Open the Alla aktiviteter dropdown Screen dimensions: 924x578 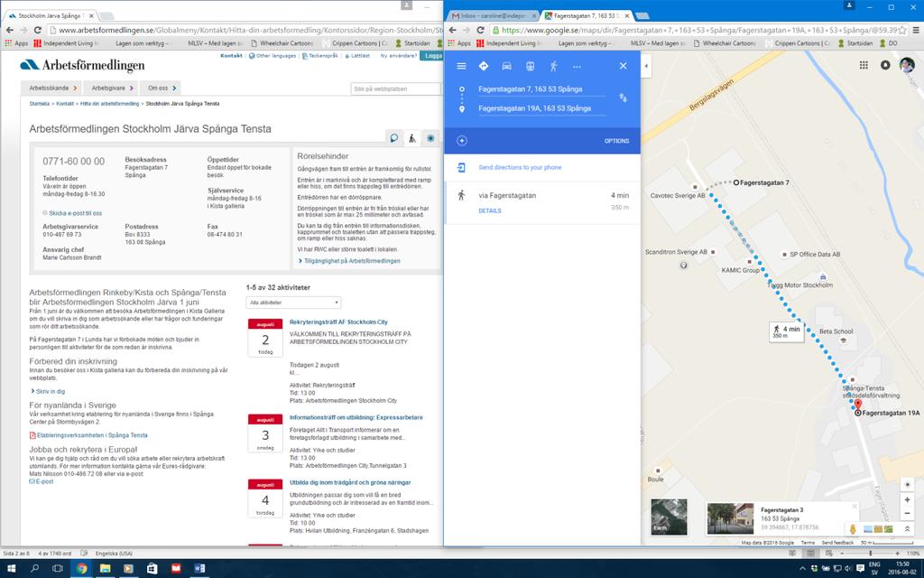pos(293,303)
